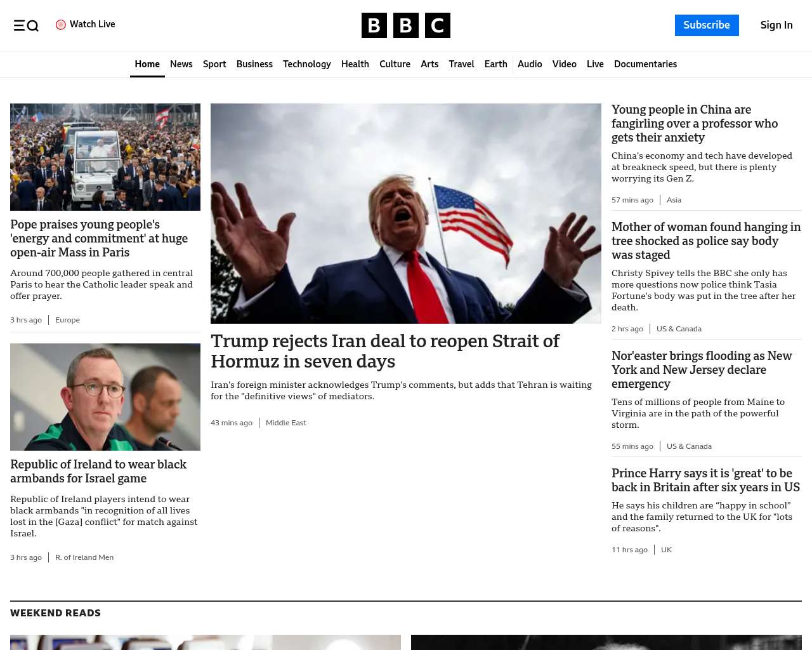Viewport: 812px width, 650px height.
Task: Open the Nor'easter flooding story
Action: point(702,369)
